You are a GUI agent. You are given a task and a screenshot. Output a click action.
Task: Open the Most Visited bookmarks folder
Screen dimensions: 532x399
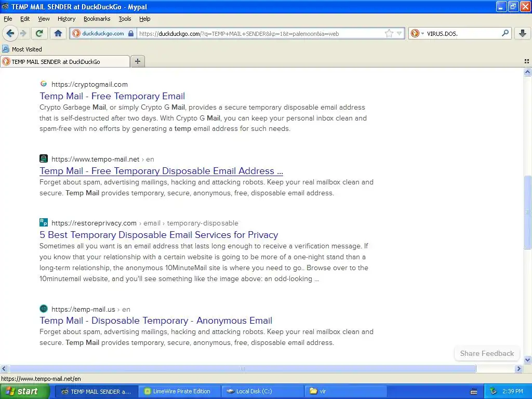[22, 49]
